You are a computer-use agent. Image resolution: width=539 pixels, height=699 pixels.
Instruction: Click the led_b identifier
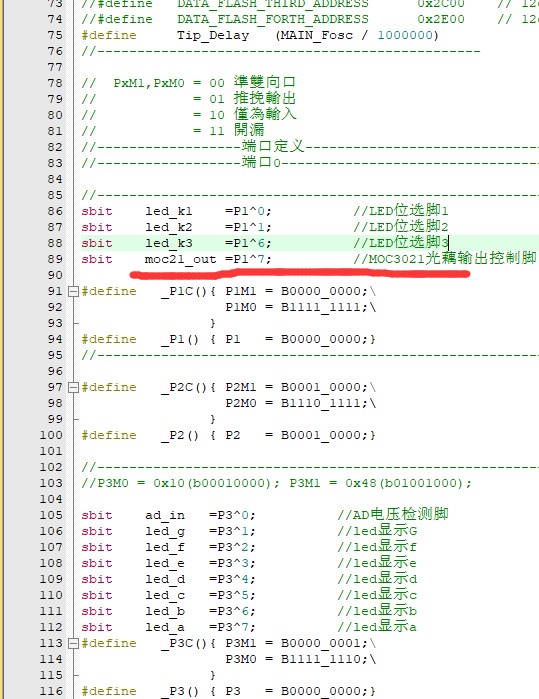pyautogui.click(x=165, y=612)
